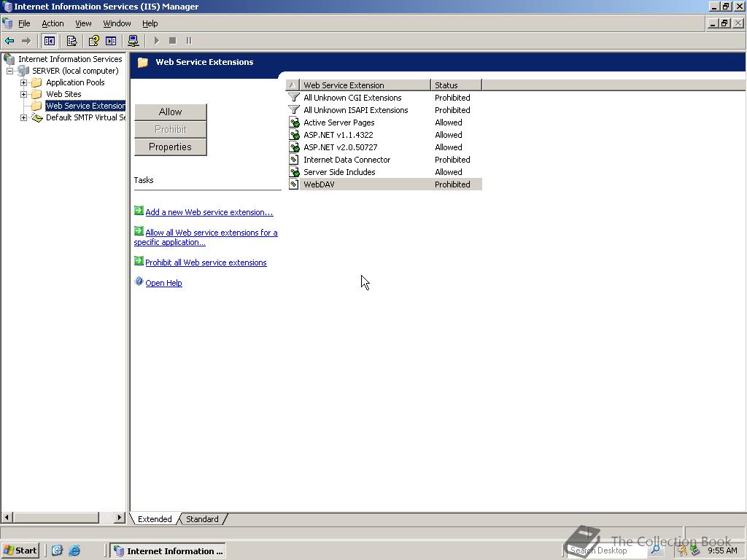Click the Export List toolbar icon
The height and width of the screenshot is (560, 747).
71,41
